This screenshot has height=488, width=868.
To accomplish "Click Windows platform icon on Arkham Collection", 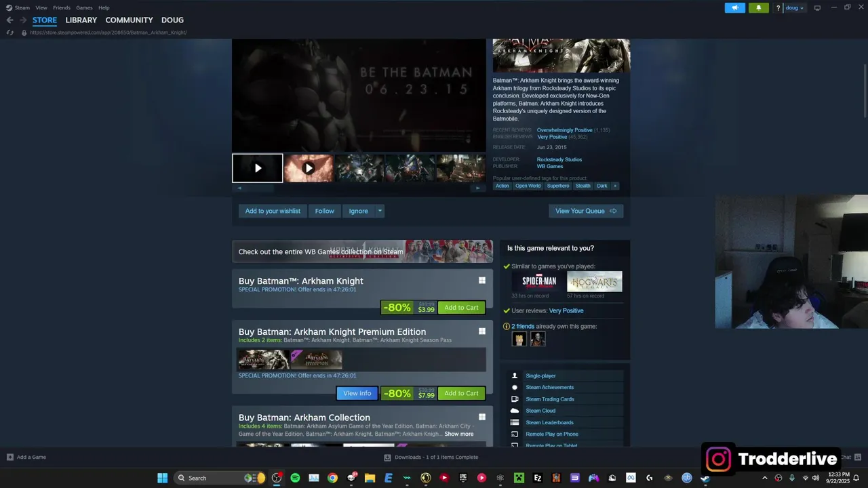I will [482, 418].
